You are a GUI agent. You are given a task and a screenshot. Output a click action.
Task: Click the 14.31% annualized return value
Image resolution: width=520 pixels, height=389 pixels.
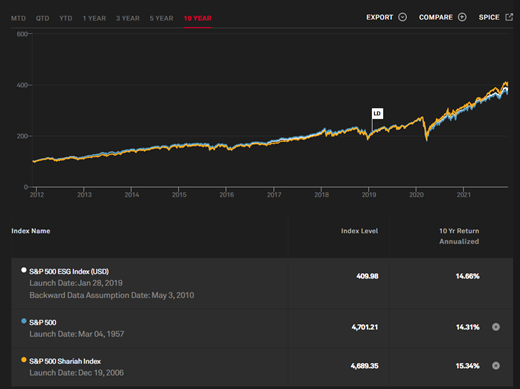click(x=468, y=327)
